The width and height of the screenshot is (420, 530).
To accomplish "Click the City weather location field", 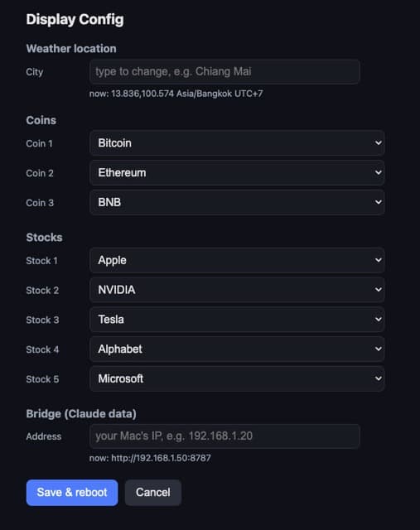I will coord(224,72).
